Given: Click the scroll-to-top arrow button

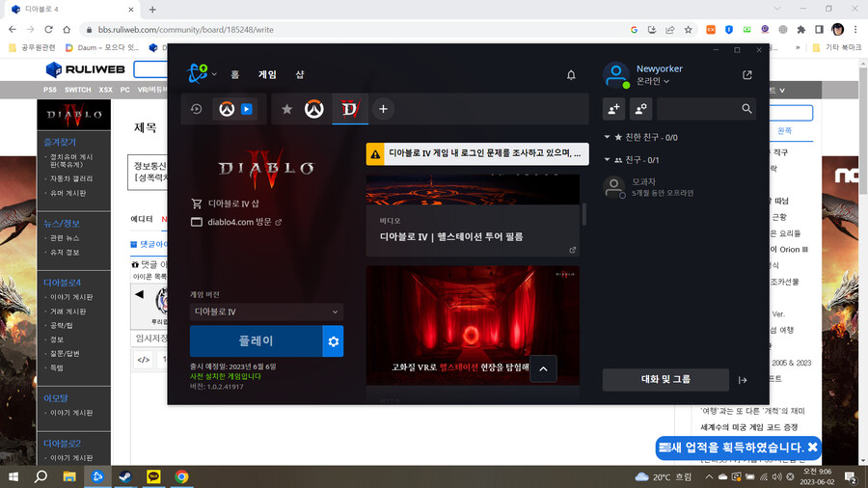Looking at the screenshot, I should (543, 369).
